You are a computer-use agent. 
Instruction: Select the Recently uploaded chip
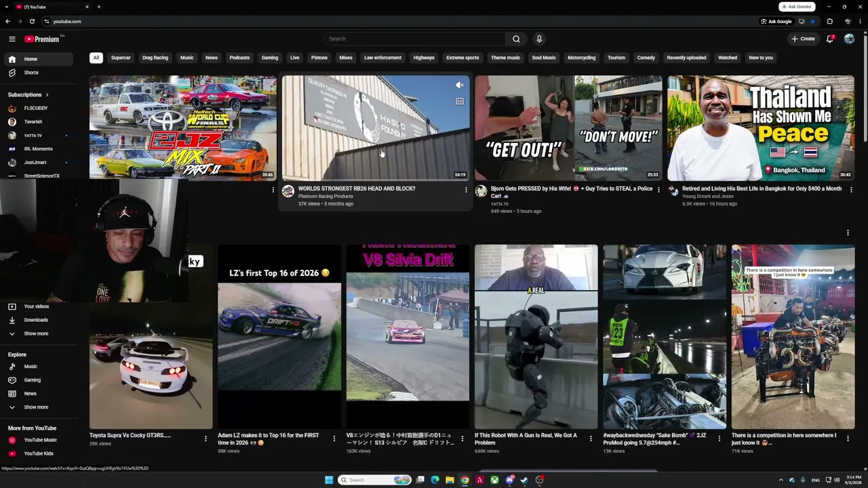(686, 58)
